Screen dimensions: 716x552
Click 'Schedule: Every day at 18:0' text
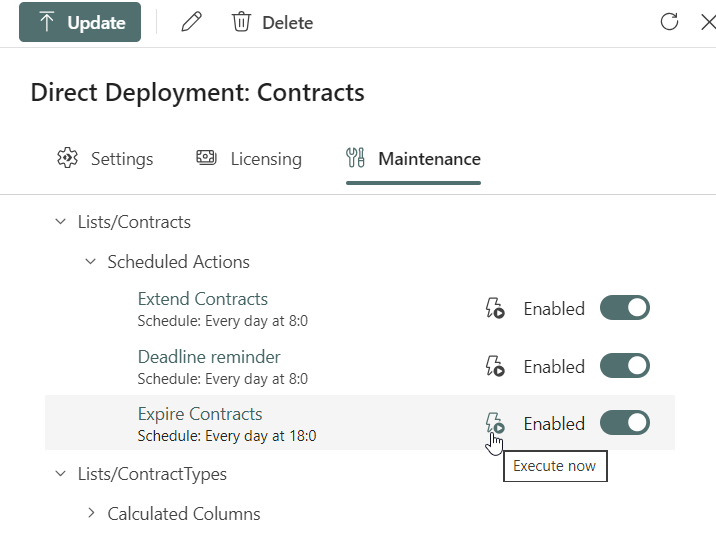coord(227,436)
